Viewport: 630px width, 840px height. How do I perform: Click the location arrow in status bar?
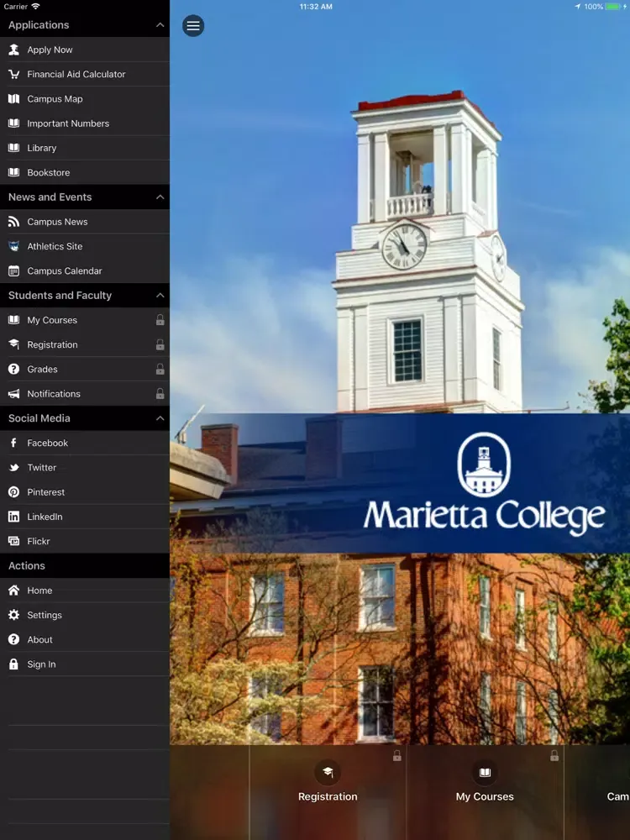tap(578, 7)
